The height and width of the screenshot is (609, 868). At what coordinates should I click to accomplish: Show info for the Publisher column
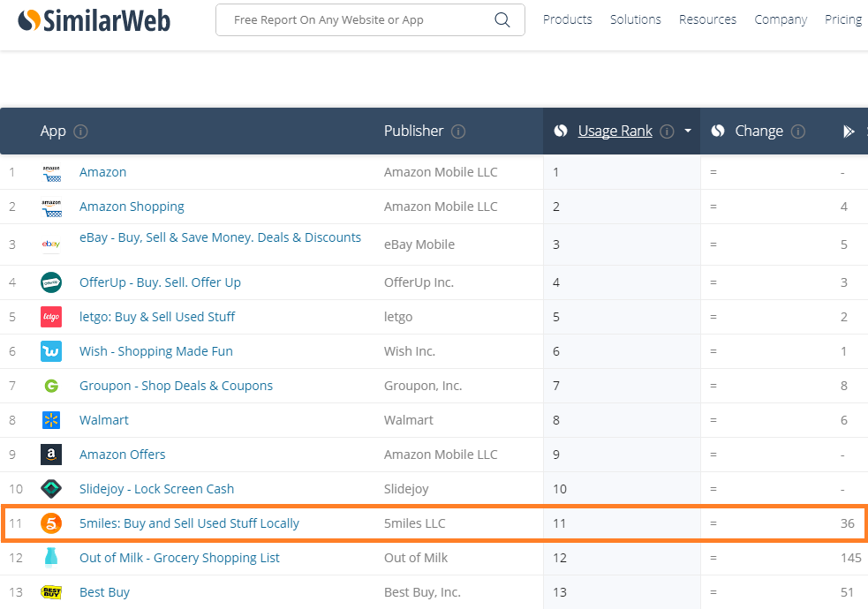click(458, 132)
